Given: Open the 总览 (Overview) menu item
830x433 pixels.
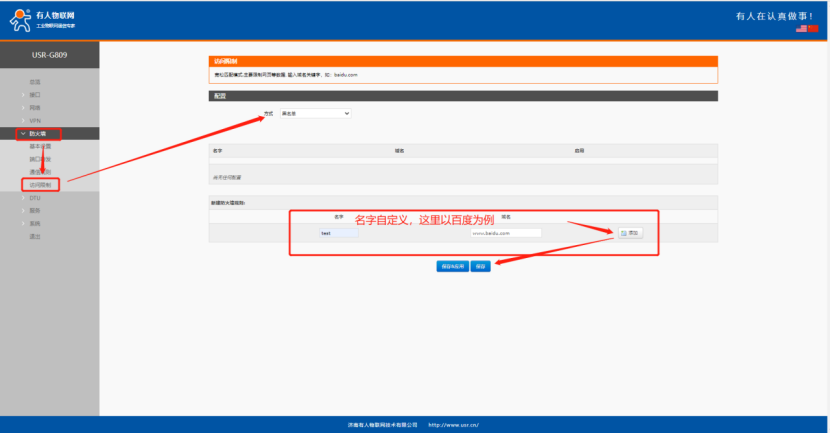Looking at the screenshot, I should click(35, 81).
